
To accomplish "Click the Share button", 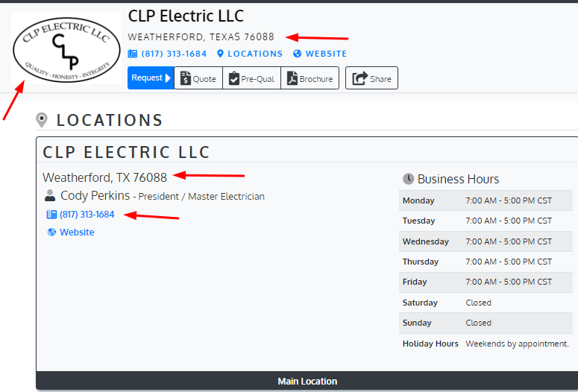I will (371, 78).
